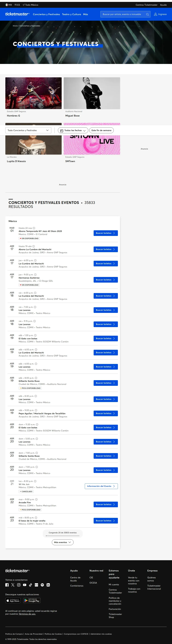The height and width of the screenshot is (644, 172).
Task: Open the Todas las fechas date dropdown
Action: pyautogui.click(x=73, y=130)
